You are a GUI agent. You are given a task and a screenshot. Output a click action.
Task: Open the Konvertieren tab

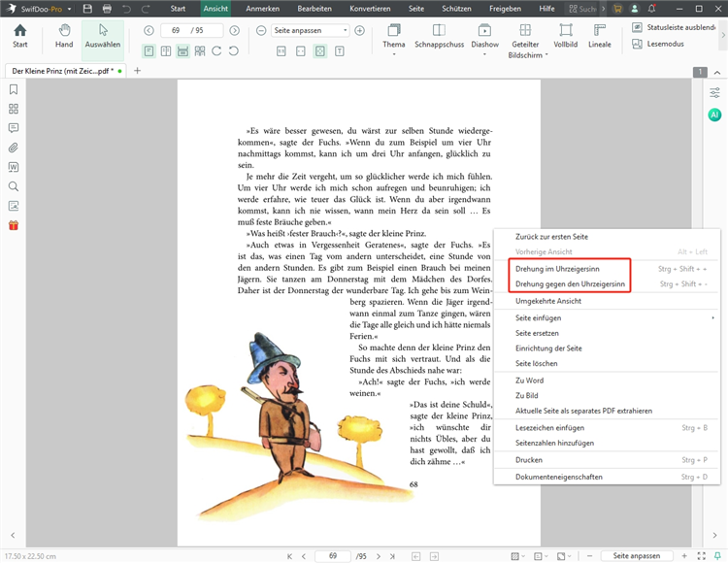point(370,9)
